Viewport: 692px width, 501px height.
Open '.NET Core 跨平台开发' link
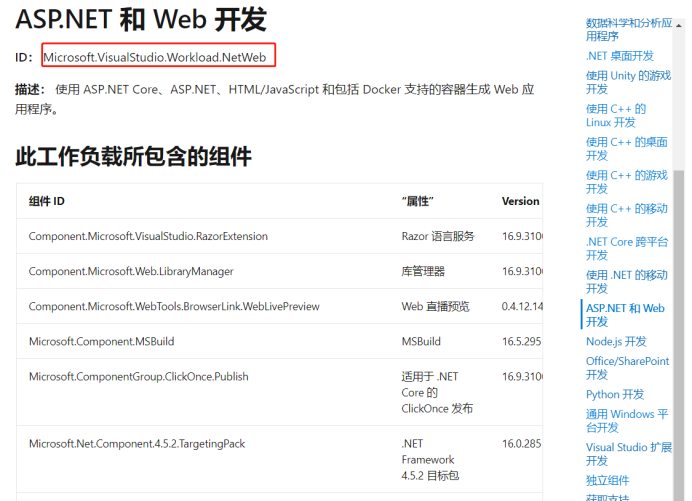point(627,249)
